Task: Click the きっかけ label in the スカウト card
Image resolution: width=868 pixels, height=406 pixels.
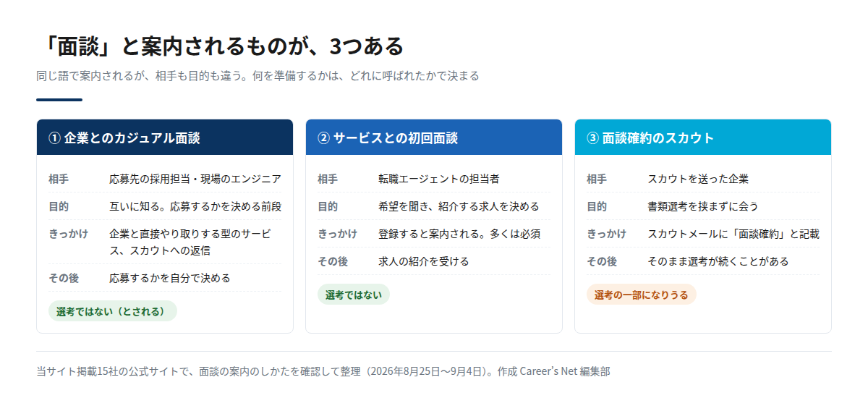Action: click(606, 234)
